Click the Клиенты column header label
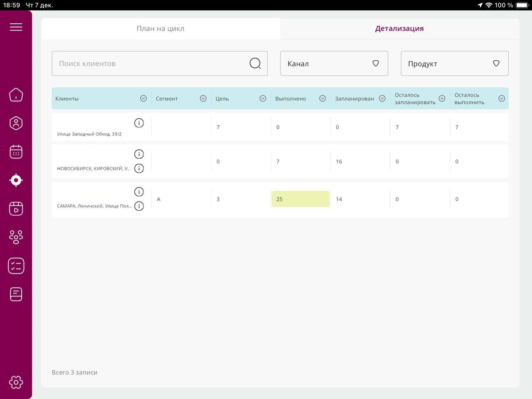The width and height of the screenshot is (532, 399). 67,99
